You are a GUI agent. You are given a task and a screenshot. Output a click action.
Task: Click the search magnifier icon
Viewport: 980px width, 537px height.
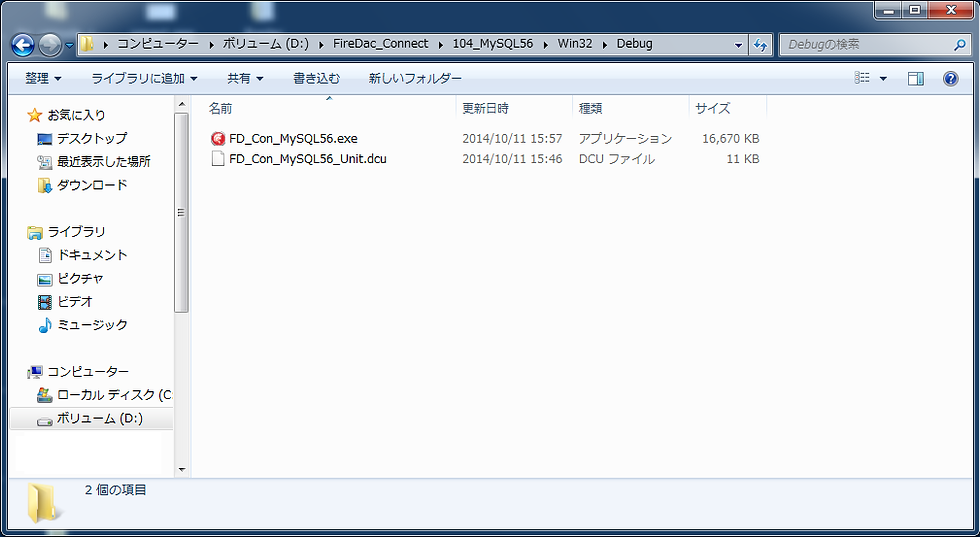(959, 45)
